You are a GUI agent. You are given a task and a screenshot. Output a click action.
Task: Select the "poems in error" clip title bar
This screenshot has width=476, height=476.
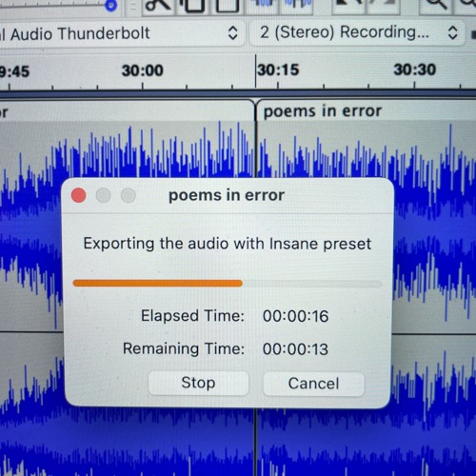click(x=365, y=111)
